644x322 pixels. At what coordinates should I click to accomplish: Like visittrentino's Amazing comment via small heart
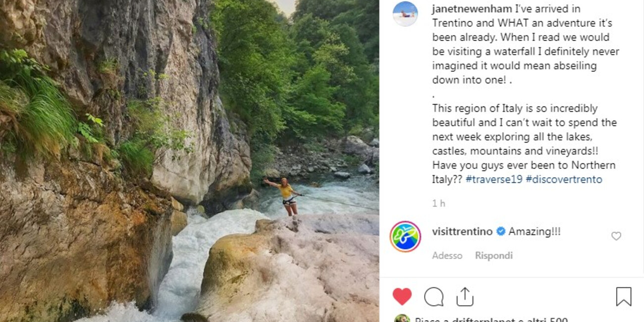pyautogui.click(x=616, y=237)
